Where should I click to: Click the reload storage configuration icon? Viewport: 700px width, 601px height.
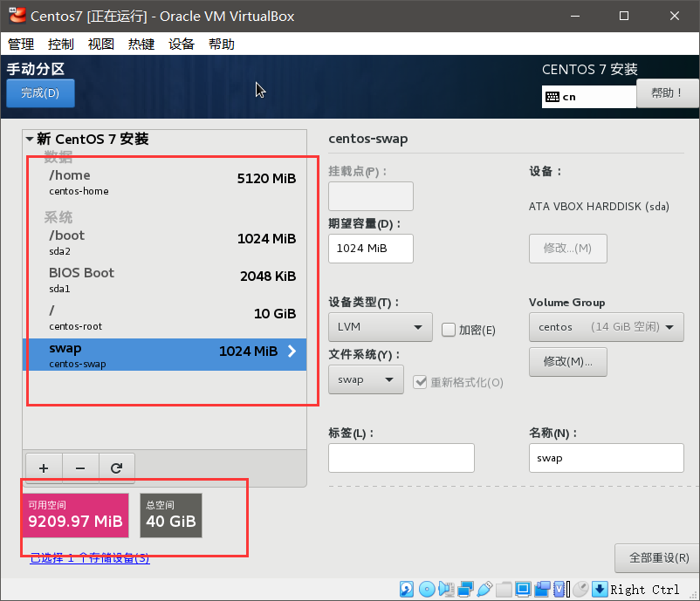pos(116,468)
